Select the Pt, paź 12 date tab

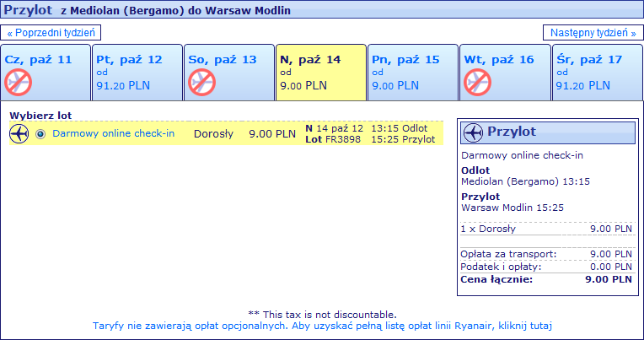point(137,73)
